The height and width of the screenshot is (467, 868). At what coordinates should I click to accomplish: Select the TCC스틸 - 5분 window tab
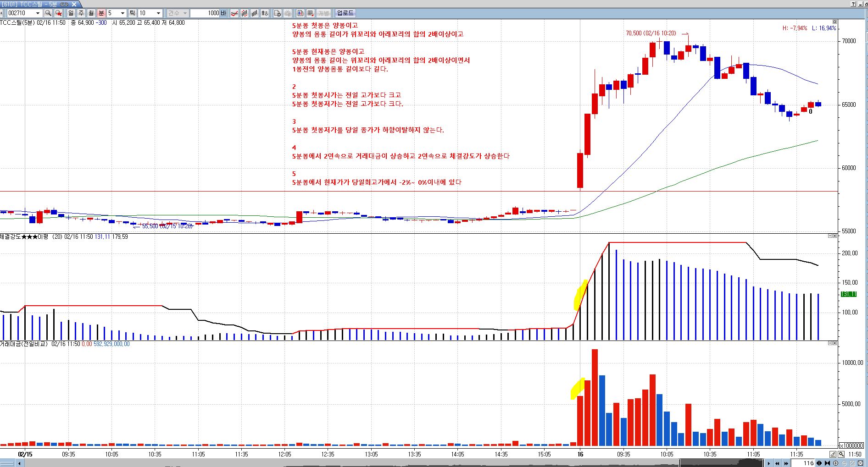point(39,4)
